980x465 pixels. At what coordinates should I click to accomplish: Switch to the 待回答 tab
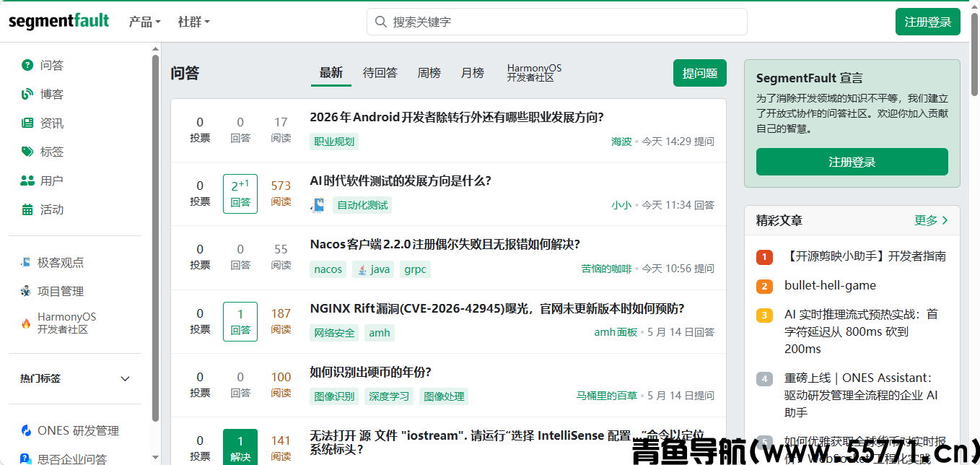coord(380,73)
